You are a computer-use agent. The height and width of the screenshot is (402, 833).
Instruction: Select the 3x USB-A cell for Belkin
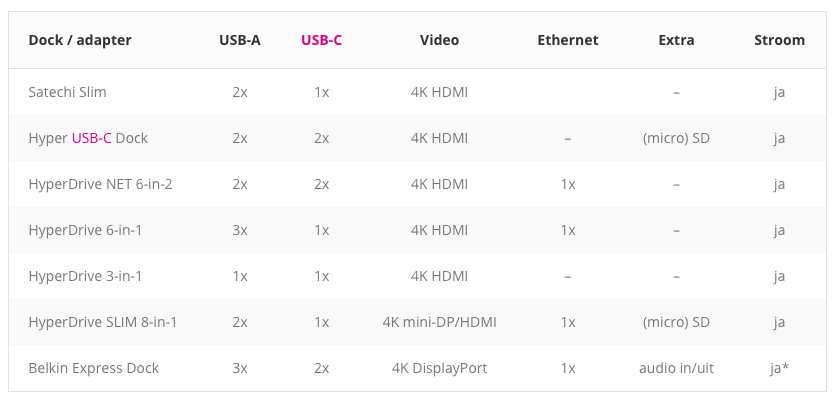point(240,368)
